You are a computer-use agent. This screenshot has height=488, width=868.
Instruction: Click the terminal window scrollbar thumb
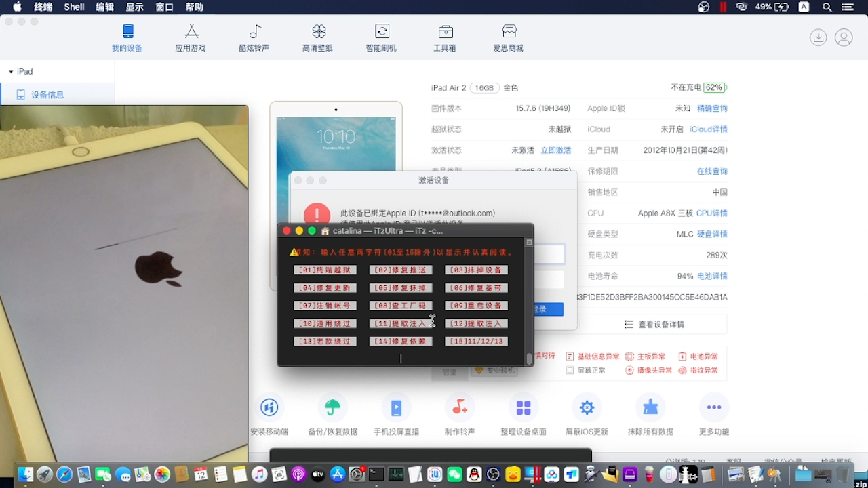pyautogui.click(x=529, y=359)
